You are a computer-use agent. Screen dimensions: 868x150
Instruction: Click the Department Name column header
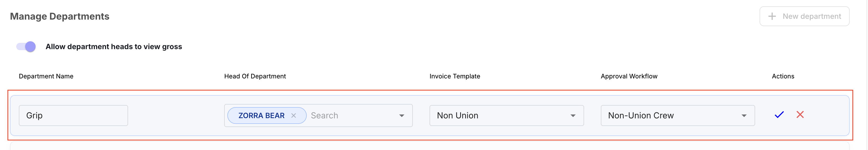click(46, 76)
